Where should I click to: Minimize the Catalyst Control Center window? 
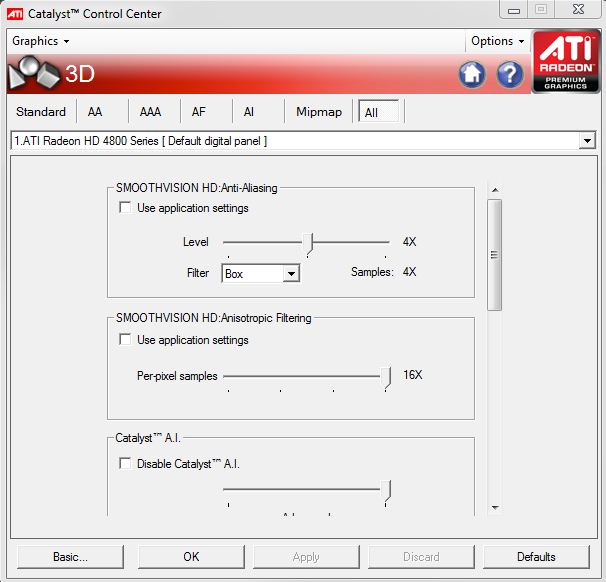point(514,10)
